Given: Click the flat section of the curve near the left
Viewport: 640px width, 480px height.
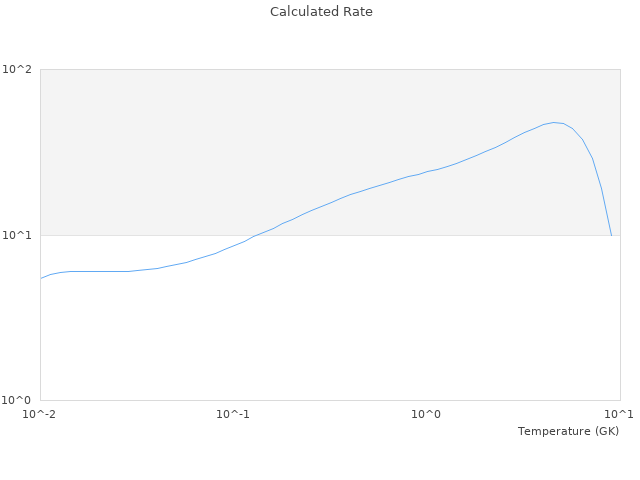Looking at the screenshot, I should click(100, 271).
